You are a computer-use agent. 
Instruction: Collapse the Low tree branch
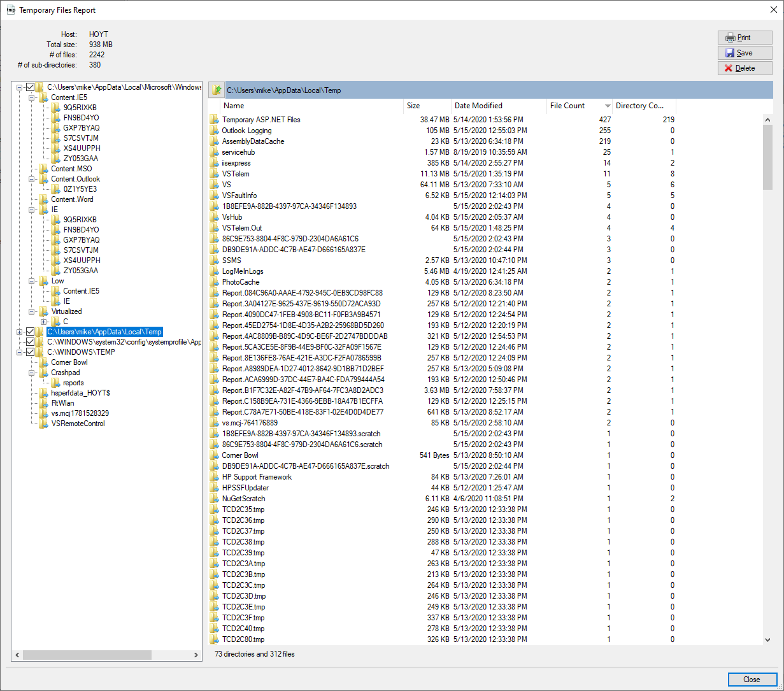(32, 281)
